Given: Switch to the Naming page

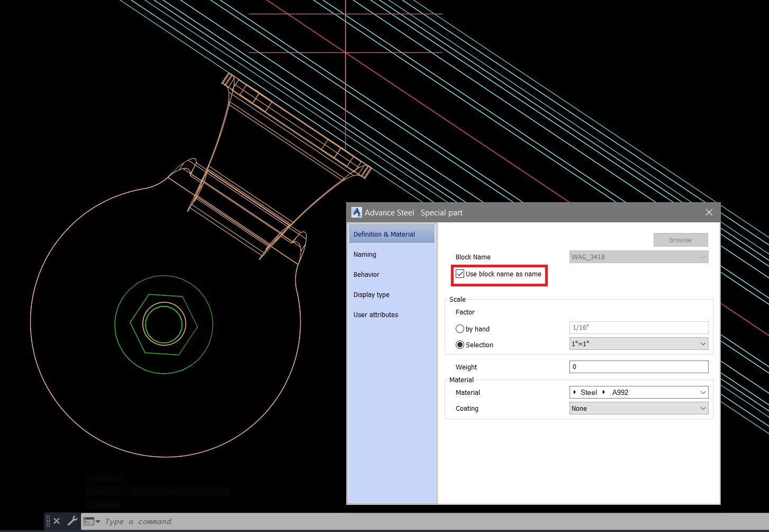Looking at the screenshot, I should pos(365,254).
